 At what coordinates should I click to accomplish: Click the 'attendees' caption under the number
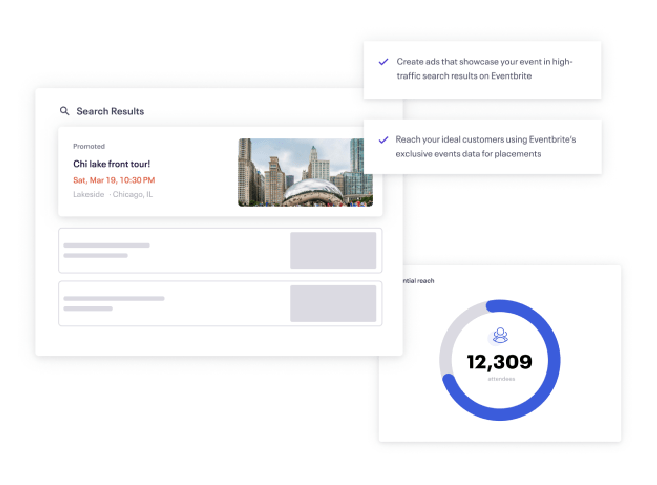pyautogui.click(x=501, y=379)
